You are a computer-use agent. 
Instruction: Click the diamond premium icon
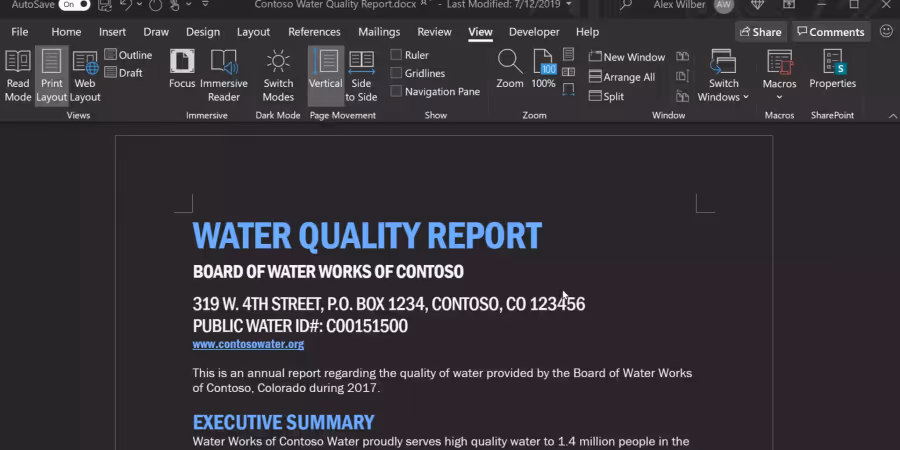click(757, 5)
